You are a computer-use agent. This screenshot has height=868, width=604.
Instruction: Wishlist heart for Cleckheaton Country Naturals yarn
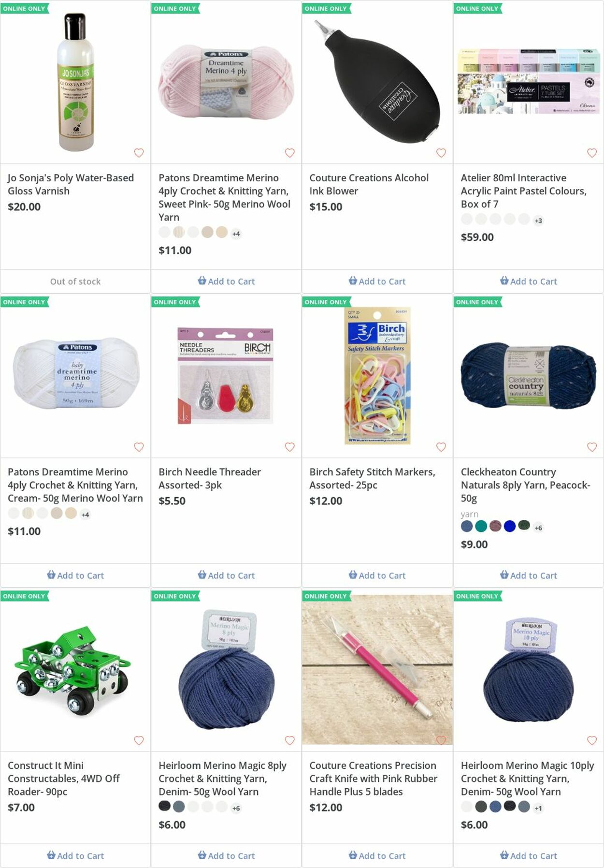(x=592, y=447)
